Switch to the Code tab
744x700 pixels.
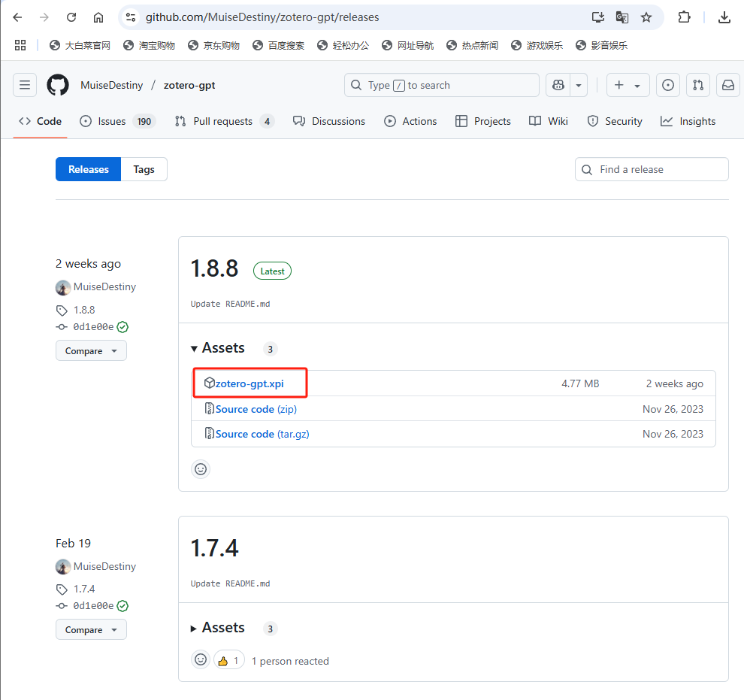(40, 122)
